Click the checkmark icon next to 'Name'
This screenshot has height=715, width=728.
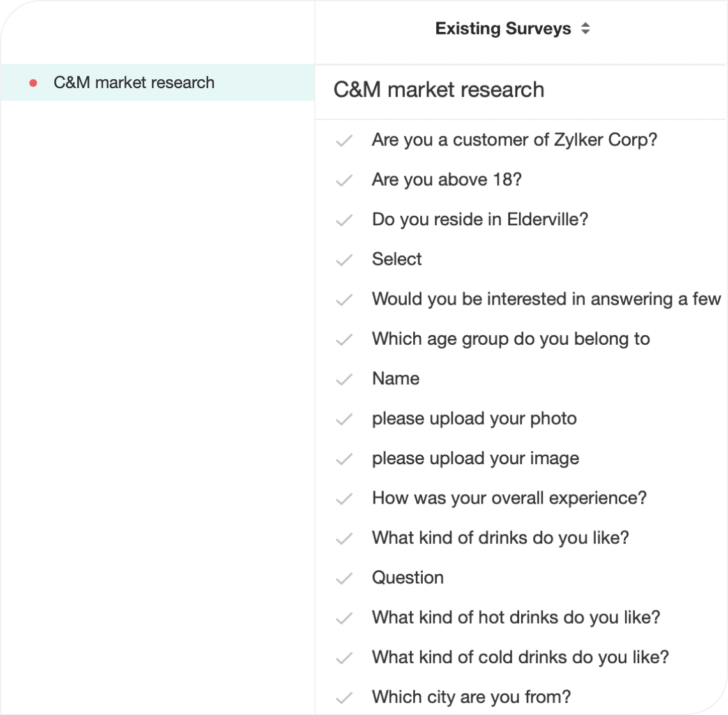pyautogui.click(x=344, y=379)
